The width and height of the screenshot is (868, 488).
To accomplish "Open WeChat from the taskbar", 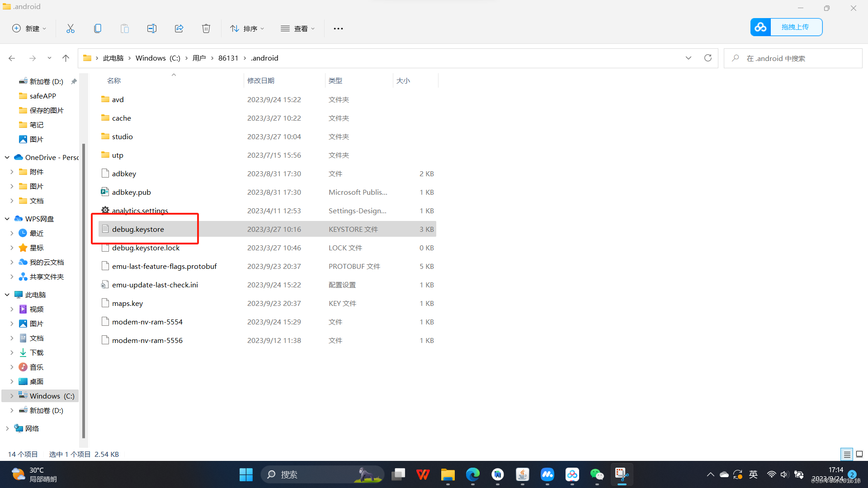I will [597, 474].
